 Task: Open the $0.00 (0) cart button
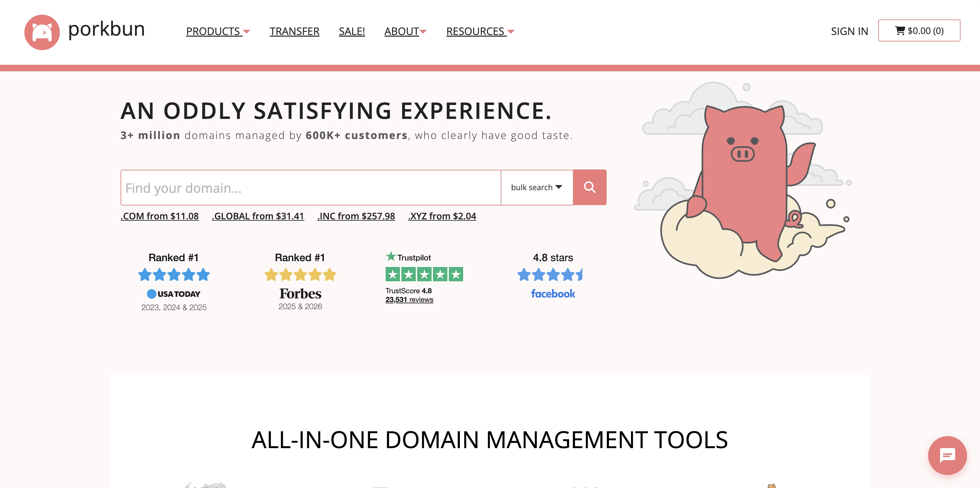[919, 30]
